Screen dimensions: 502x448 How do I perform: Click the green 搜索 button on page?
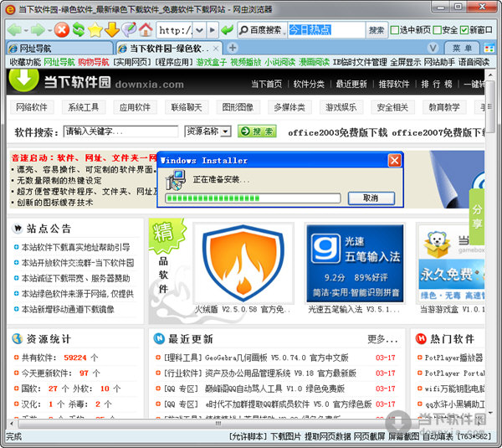pyautogui.click(x=257, y=131)
